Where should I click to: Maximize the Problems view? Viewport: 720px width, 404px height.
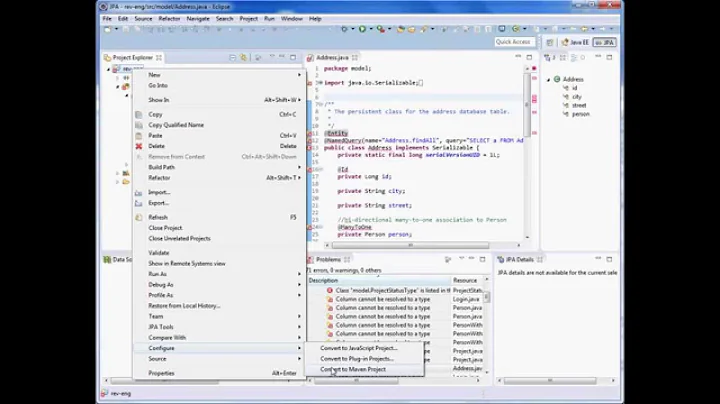pyautogui.click(x=483, y=259)
